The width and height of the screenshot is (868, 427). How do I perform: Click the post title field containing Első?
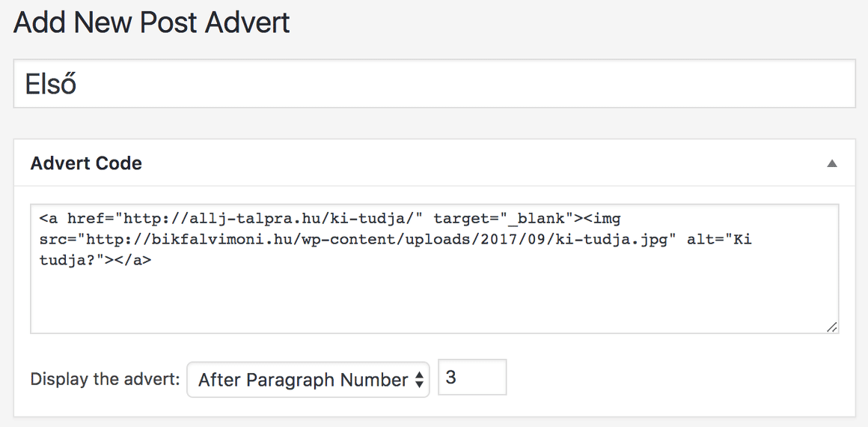point(435,84)
